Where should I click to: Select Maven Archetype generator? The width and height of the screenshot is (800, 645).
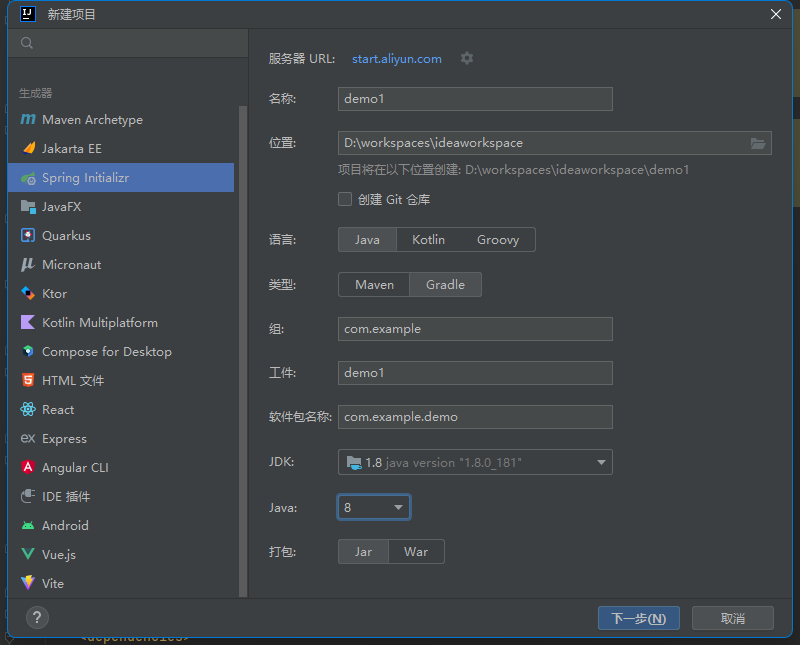pyautogui.click(x=121, y=119)
